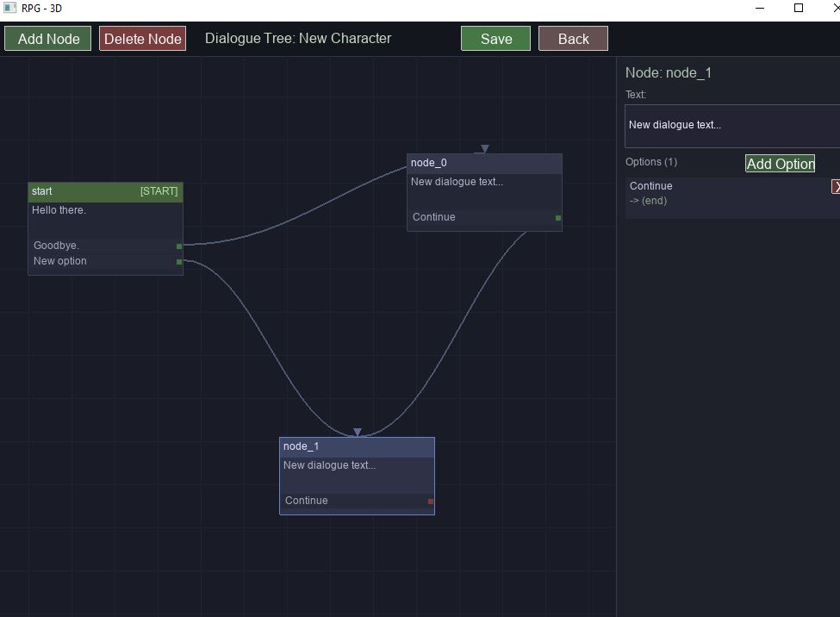The width and height of the screenshot is (840, 617).
Task: Go back with the Back button
Action: (573, 39)
